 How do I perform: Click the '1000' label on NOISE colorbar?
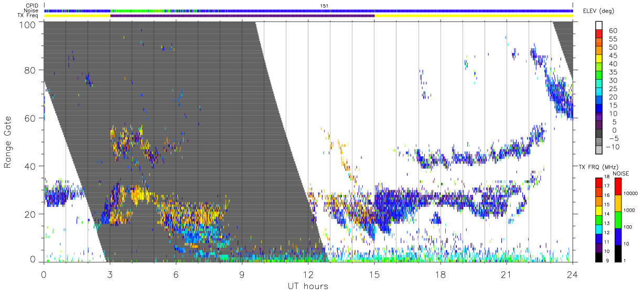[629, 210]
